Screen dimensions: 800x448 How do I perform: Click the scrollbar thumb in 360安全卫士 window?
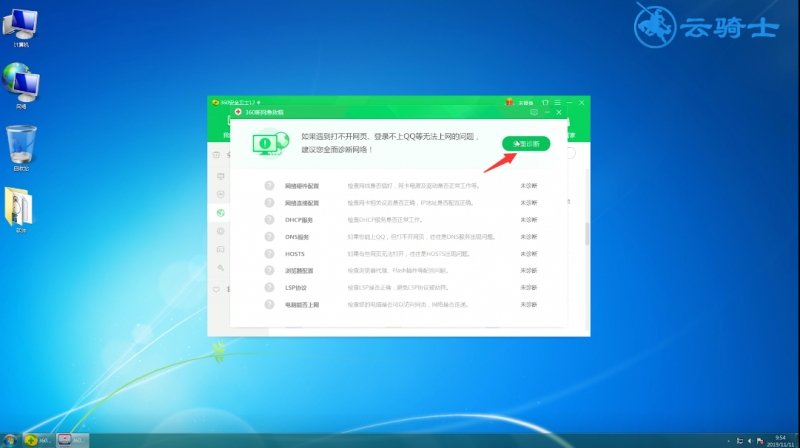(x=587, y=234)
